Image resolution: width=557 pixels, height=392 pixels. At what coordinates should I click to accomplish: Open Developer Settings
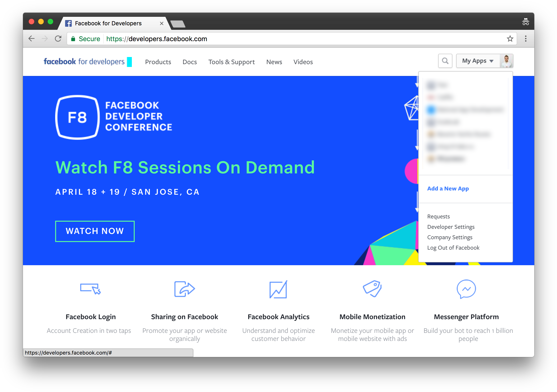tap(451, 227)
